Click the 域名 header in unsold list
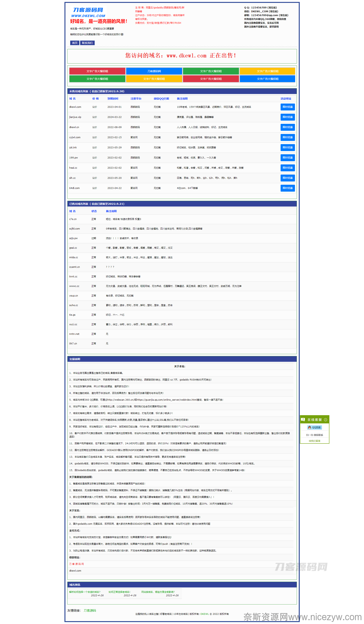Screen dimensions: 364x624 click(x=72, y=99)
